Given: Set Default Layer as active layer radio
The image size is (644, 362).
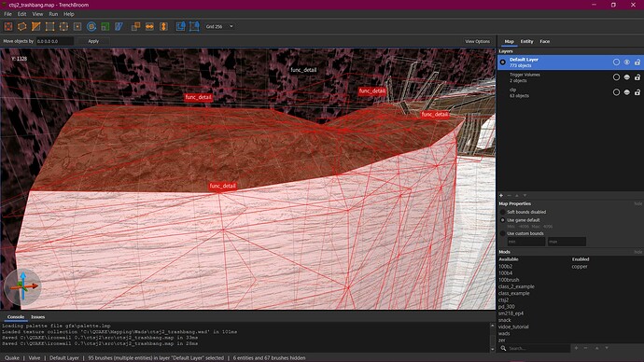Looking at the screenshot, I should click(x=503, y=63).
